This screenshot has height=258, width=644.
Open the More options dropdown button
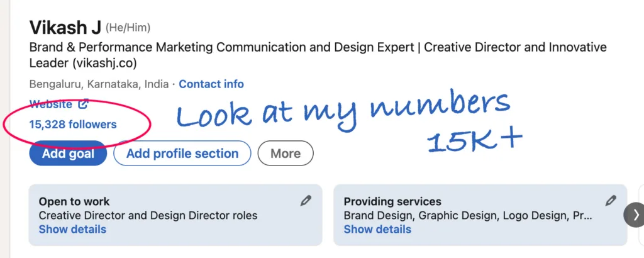click(x=286, y=154)
